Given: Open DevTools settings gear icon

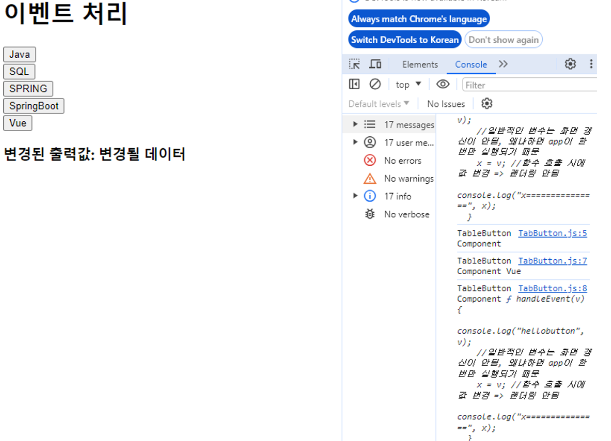Looking at the screenshot, I should [x=570, y=64].
